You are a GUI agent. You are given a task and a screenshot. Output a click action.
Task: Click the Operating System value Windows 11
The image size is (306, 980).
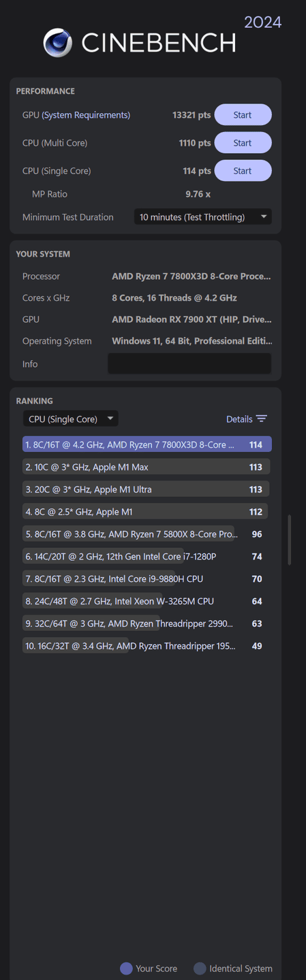[x=192, y=341]
